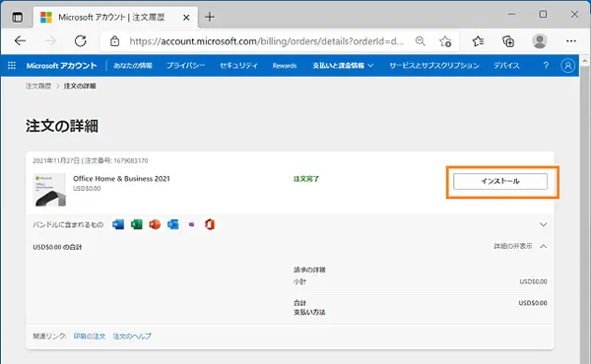Add this page to favorites star icon
Screen dimensions: 591x364
(x=445, y=41)
